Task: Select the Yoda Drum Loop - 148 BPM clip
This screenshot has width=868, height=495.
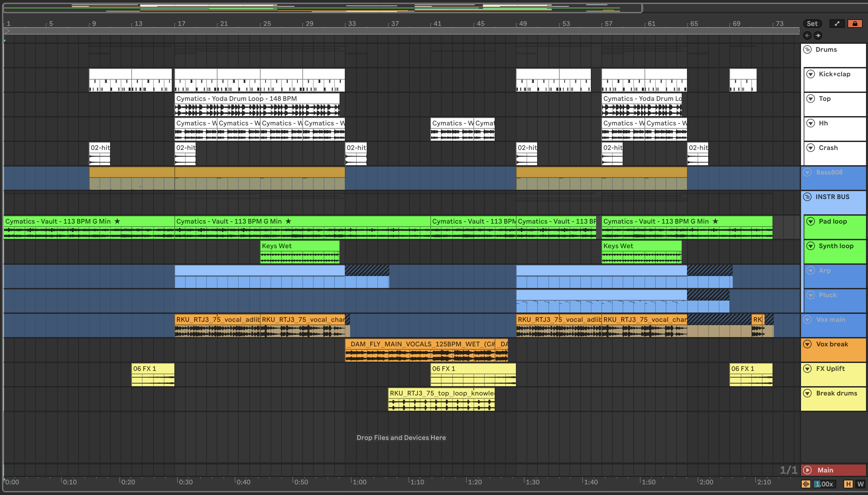Action: (x=257, y=105)
